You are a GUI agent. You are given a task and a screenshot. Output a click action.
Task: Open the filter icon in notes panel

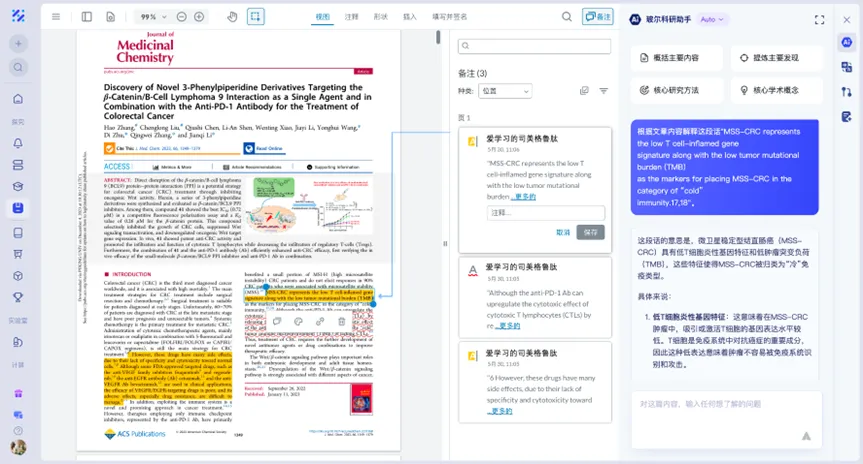click(604, 91)
